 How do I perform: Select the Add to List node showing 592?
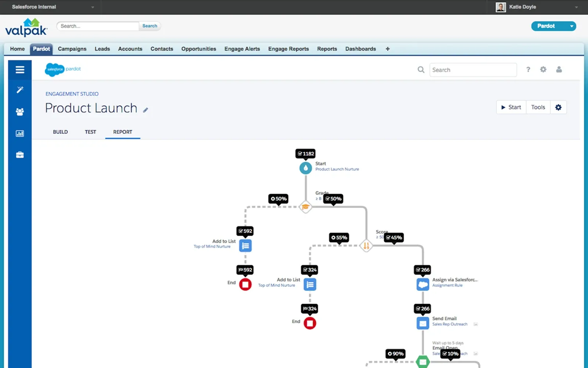pos(245,246)
